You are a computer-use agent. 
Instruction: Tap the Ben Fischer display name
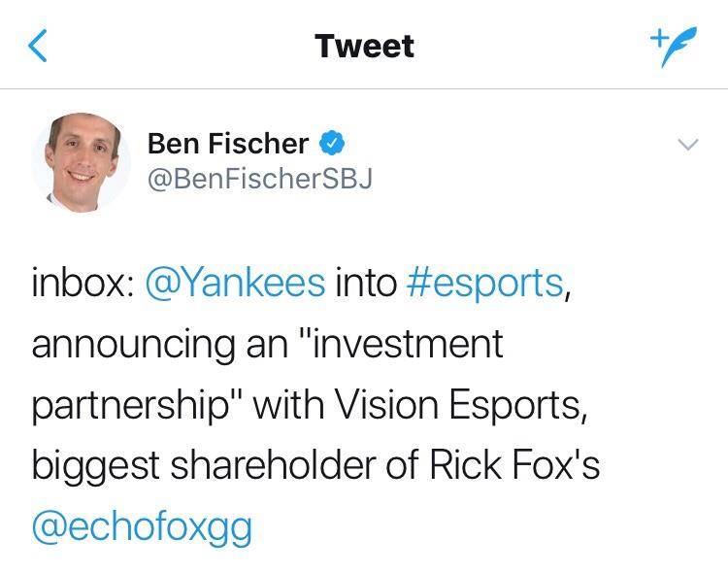[x=228, y=145]
